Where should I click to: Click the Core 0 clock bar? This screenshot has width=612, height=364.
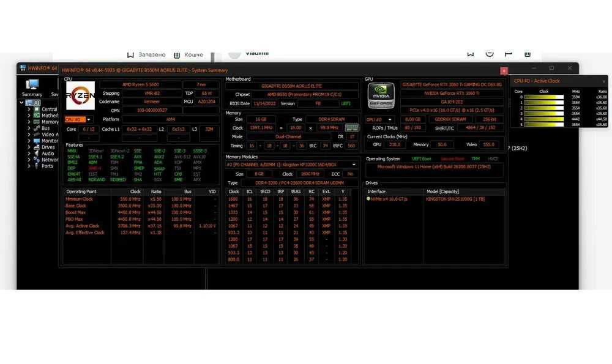click(543, 97)
